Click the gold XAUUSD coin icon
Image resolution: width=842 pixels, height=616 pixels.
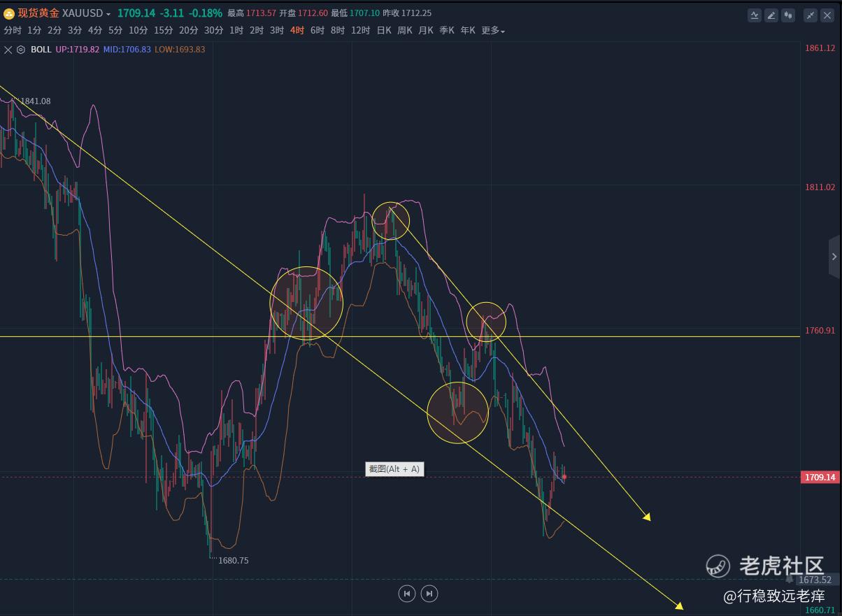(9, 13)
